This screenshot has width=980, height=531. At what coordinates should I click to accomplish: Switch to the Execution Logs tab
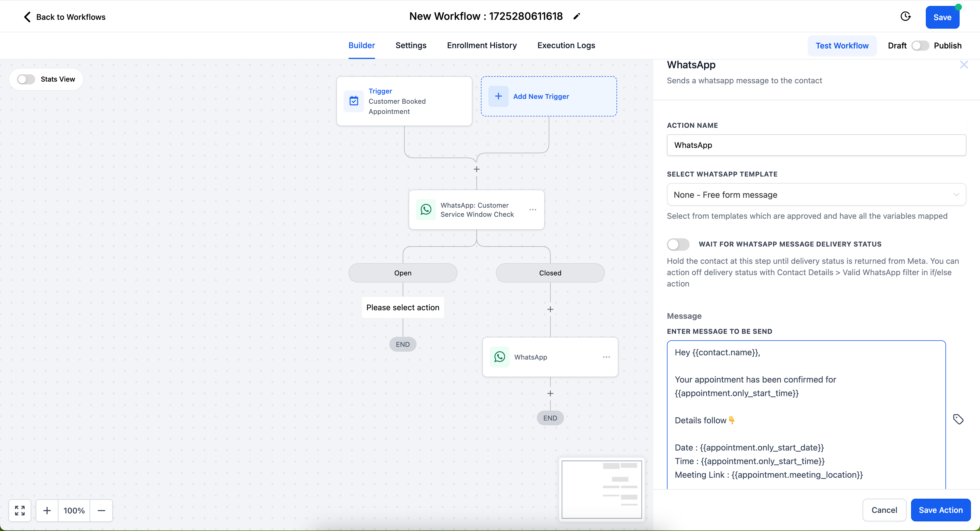567,45
